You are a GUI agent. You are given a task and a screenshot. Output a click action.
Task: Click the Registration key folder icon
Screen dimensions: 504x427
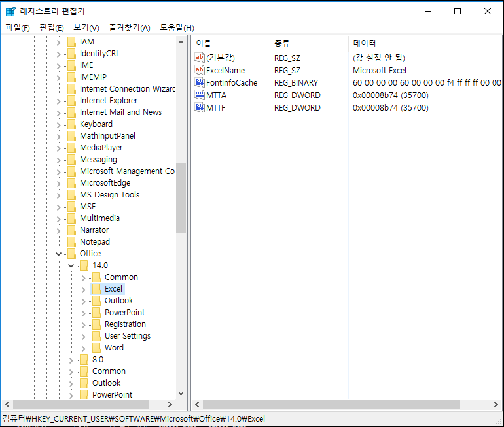coord(96,324)
